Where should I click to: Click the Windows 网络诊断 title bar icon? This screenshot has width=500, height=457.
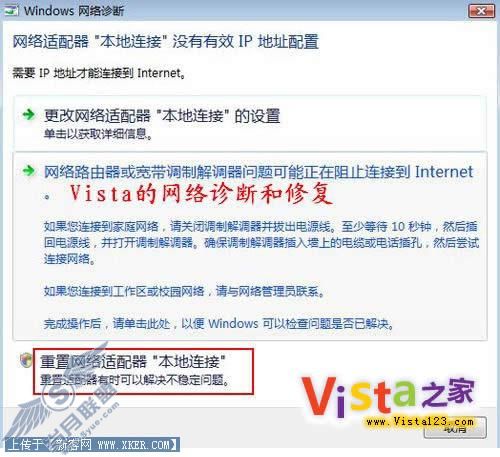(10, 10)
